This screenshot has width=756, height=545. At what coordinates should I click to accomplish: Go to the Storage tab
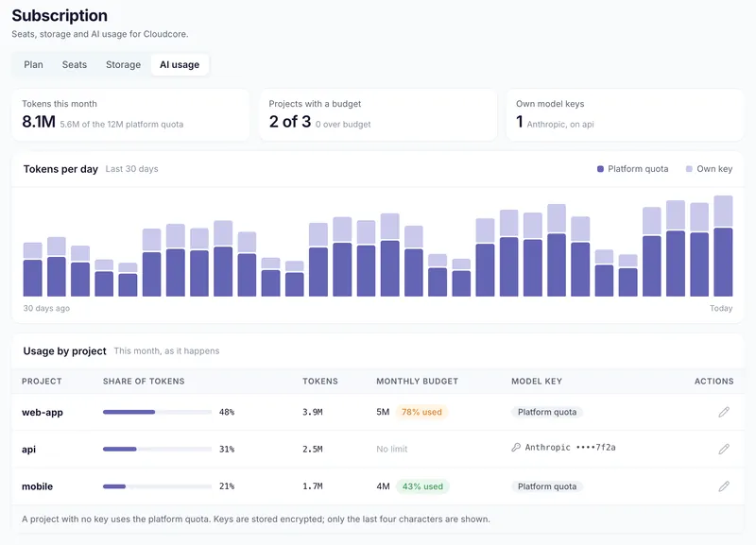[124, 64]
